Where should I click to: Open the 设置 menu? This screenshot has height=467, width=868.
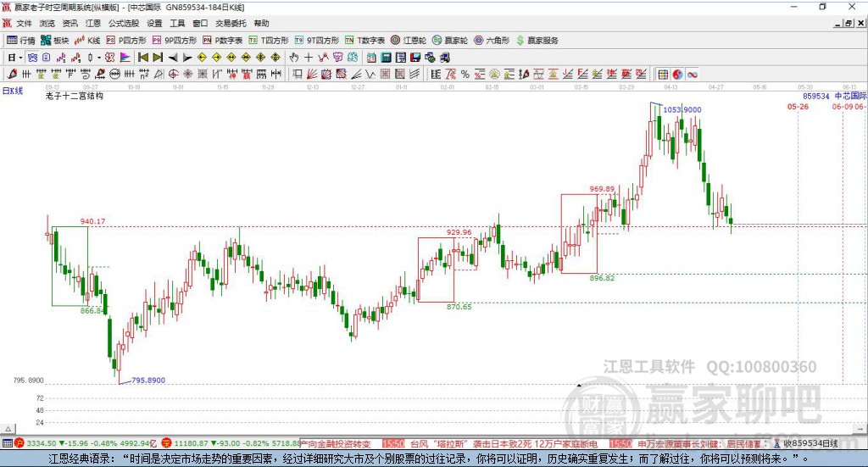154,23
